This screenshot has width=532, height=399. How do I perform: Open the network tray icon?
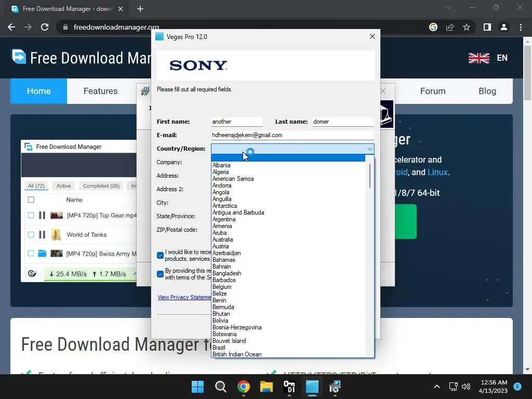(x=453, y=387)
